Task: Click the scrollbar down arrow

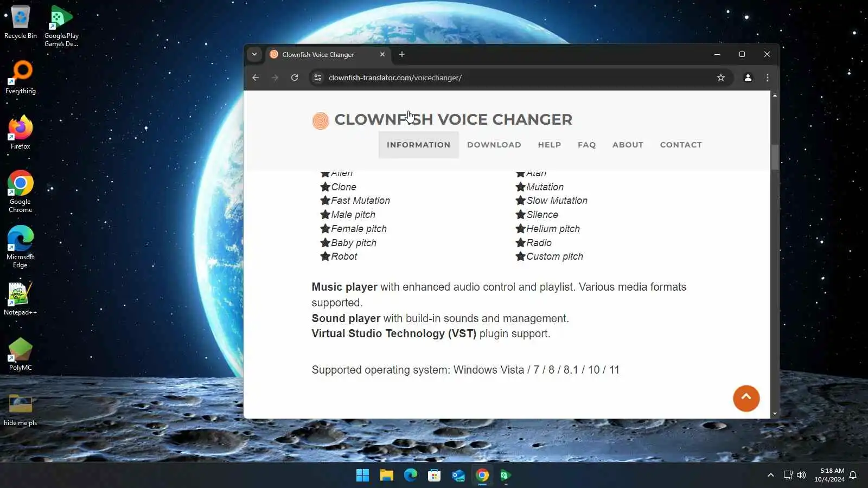Action: 775,414
